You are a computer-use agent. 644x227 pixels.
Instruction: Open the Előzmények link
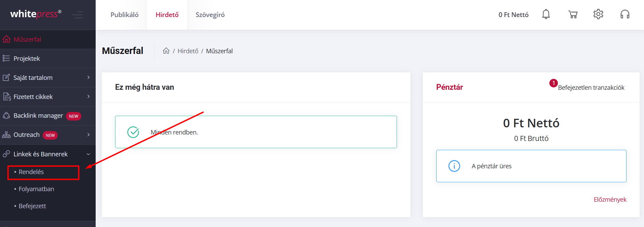610,199
